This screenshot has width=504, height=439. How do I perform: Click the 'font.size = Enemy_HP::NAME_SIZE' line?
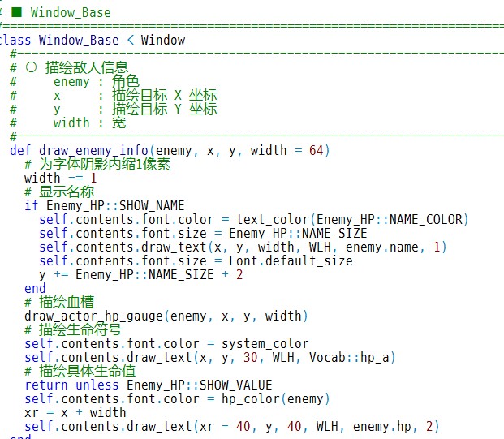203,234
